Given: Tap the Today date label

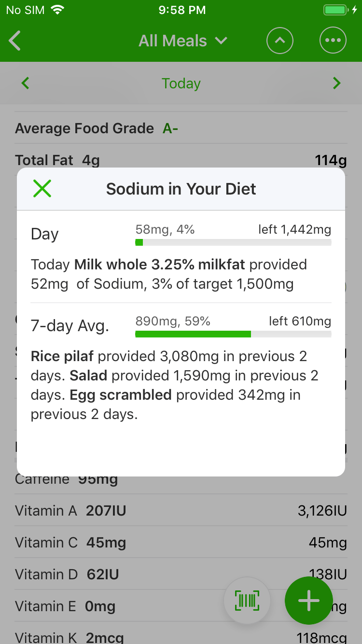Looking at the screenshot, I should (181, 84).
